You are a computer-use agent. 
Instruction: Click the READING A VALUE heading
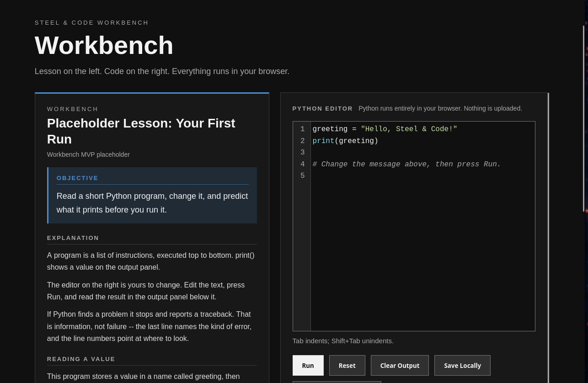click(81, 359)
